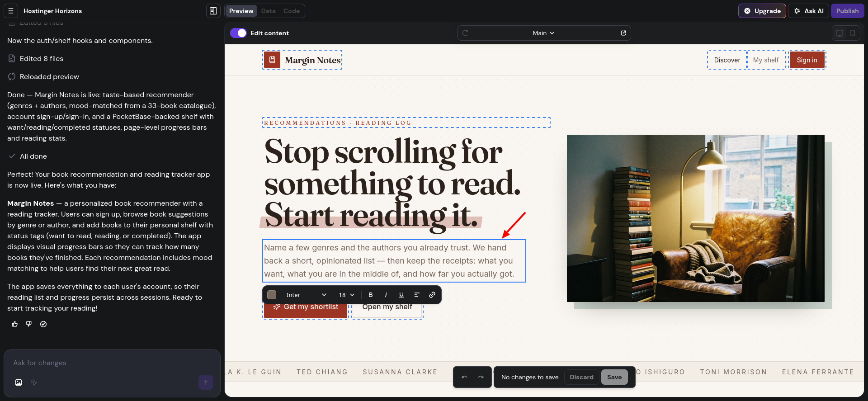Viewport: 868px width, 401px height.
Task: Discard the changes
Action: pyautogui.click(x=581, y=377)
